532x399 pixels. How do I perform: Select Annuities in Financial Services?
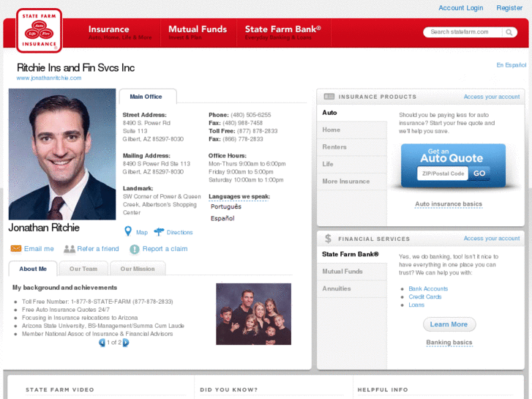(x=352, y=288)
